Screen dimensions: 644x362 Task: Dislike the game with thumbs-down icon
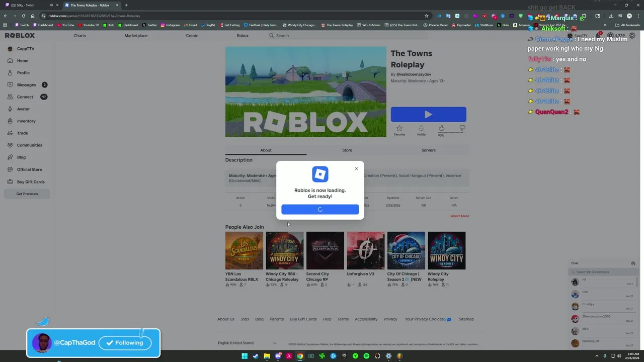click(x=462, y=129)
